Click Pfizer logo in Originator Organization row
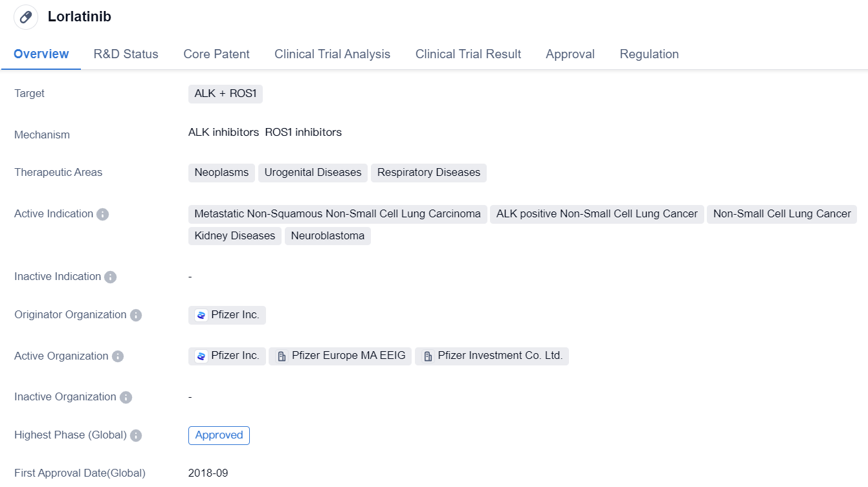 click(201, 315)
